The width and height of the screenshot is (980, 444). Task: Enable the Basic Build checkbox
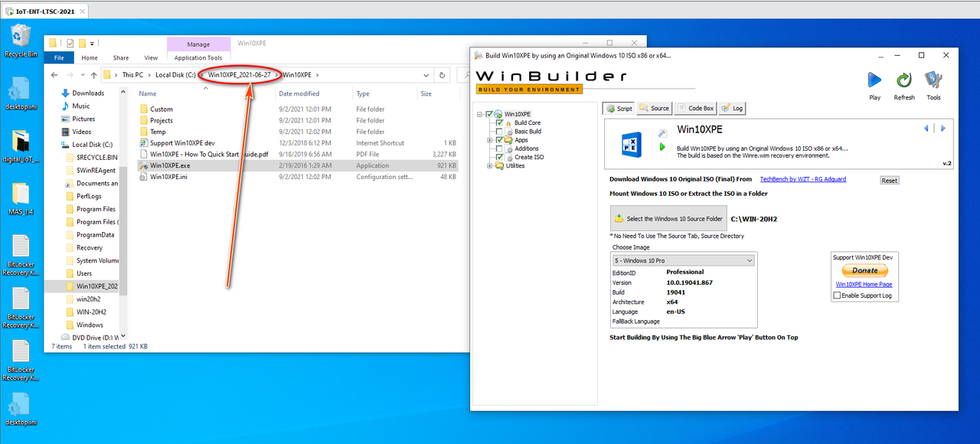pyautogui.click(x=500, y=131)
